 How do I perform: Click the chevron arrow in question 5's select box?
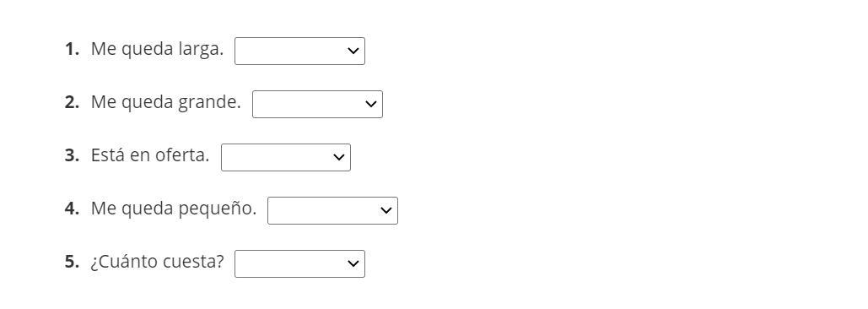(x=353, y=263)
